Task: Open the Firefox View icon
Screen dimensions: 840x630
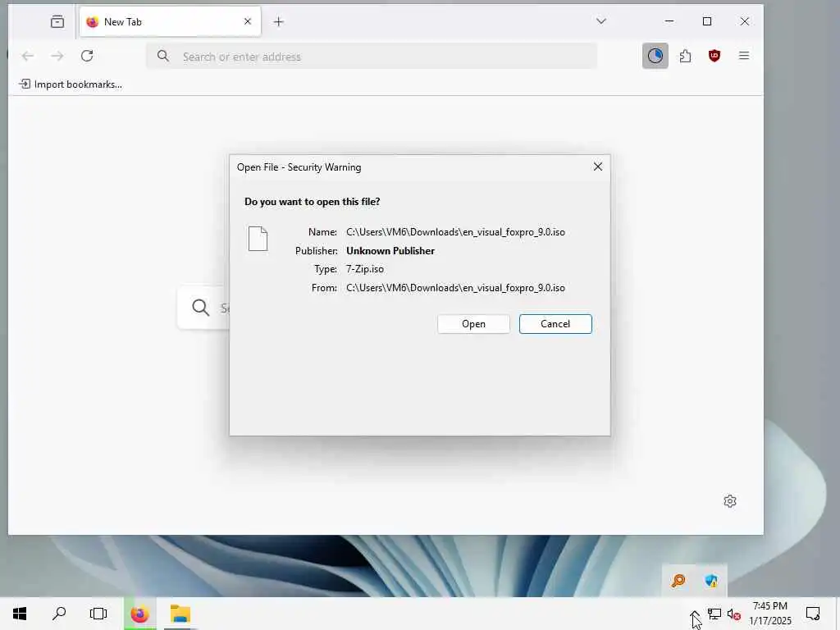Action: 57,21
